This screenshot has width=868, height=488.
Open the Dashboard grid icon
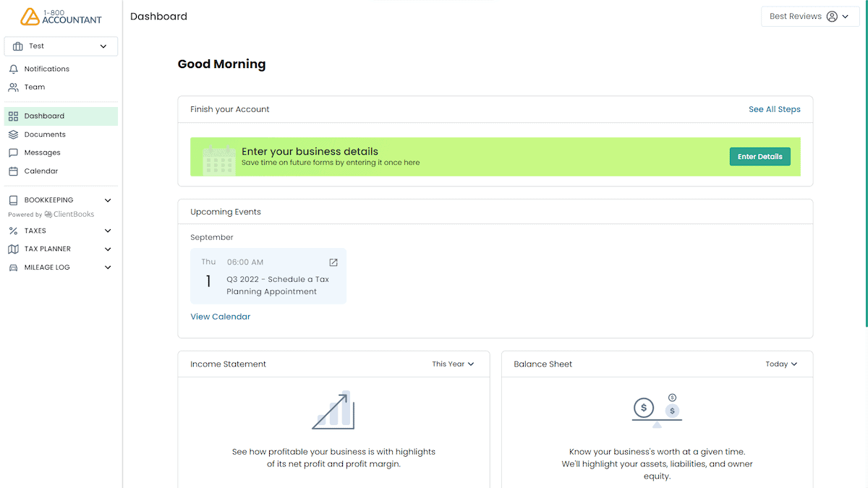(x=13, y=116)
